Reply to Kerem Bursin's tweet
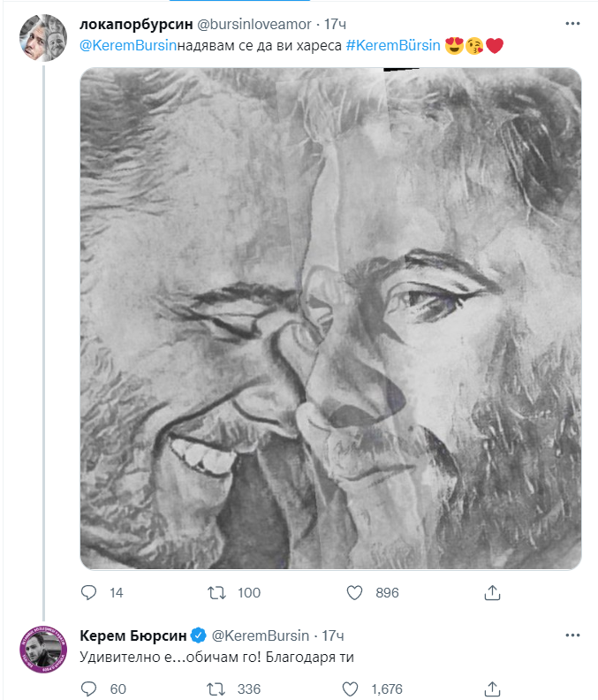Viewport: 598px width, 700px height. click(88, 689)
